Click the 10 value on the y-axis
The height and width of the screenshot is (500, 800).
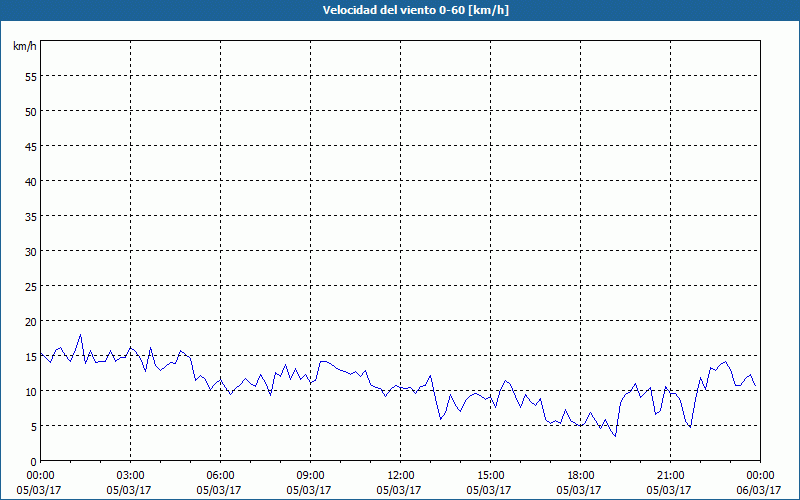31,391
